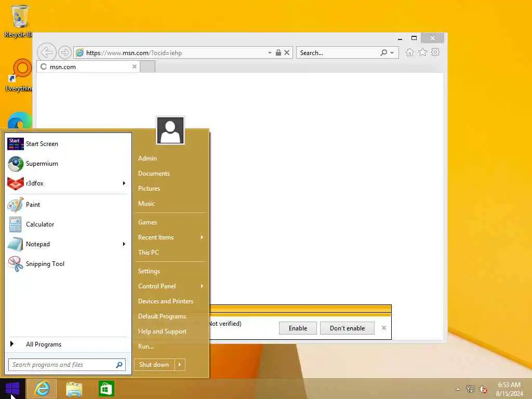Expand Control Panel submenu arrow
The width and height of the screenshot is (532, 399).
point(202,286)
